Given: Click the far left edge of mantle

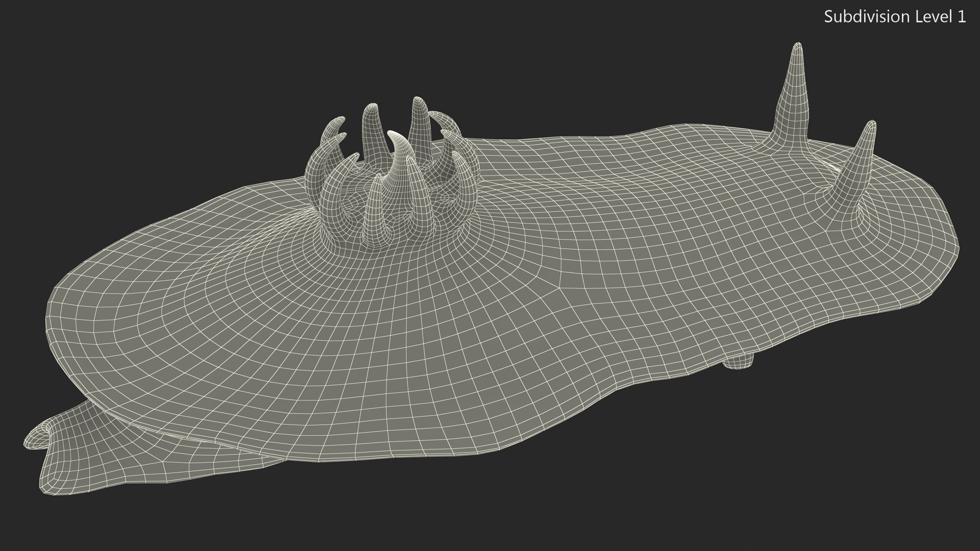Looking at the screenshot, I should click(51, 321).
